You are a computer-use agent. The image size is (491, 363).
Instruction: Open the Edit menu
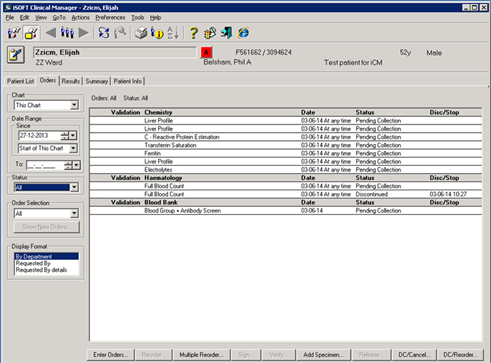click(x=24, y=18)
